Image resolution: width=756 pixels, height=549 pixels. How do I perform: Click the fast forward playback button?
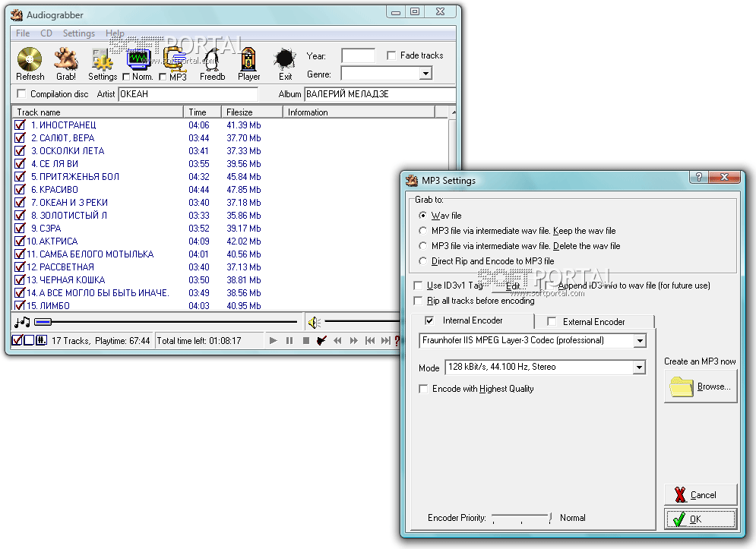(354, 341)
